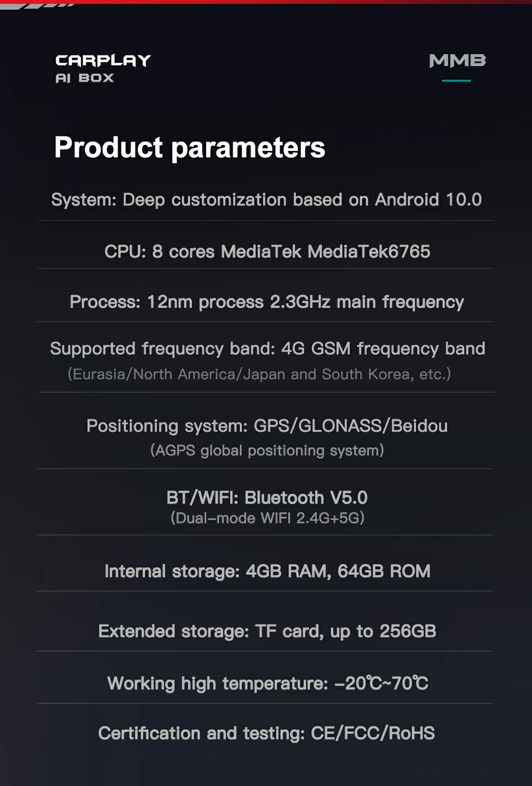Click the red stripe at the top edge
Screen dimensions: 532x786
click(x=290, y=1)
